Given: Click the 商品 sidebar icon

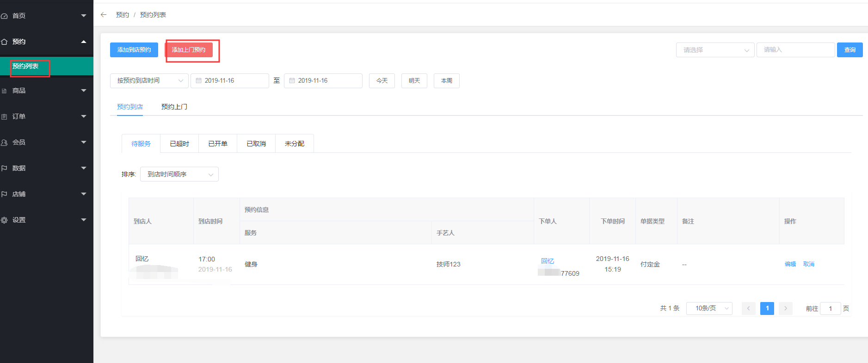Looking at the screenshot, I should click(x=4, y=91).
